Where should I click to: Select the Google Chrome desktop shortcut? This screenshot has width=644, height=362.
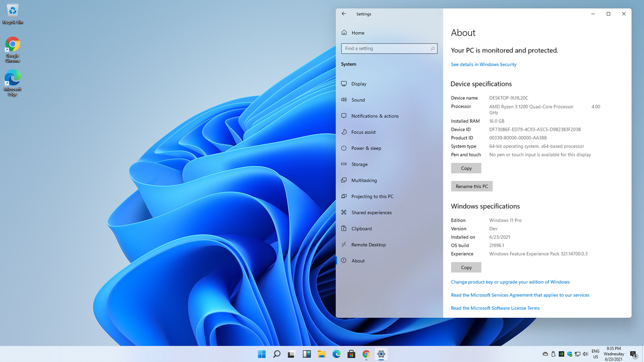point(13,50)
